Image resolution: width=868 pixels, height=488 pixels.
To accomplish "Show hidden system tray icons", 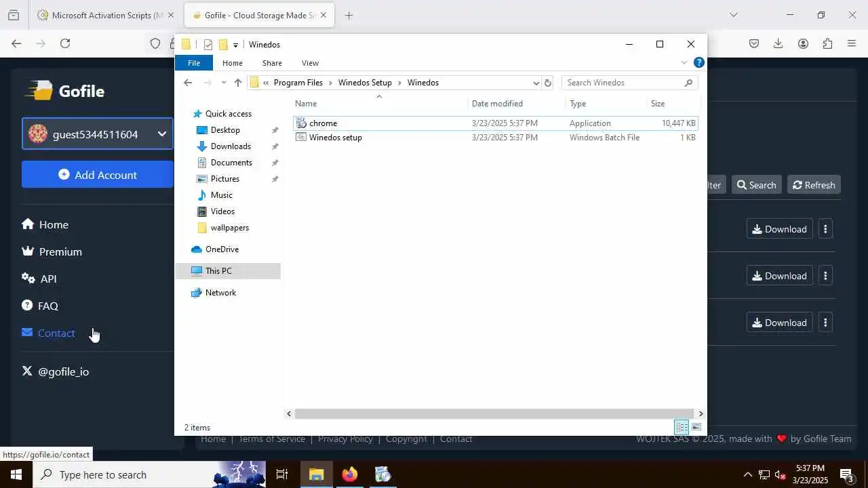I will tap(747, 474).
